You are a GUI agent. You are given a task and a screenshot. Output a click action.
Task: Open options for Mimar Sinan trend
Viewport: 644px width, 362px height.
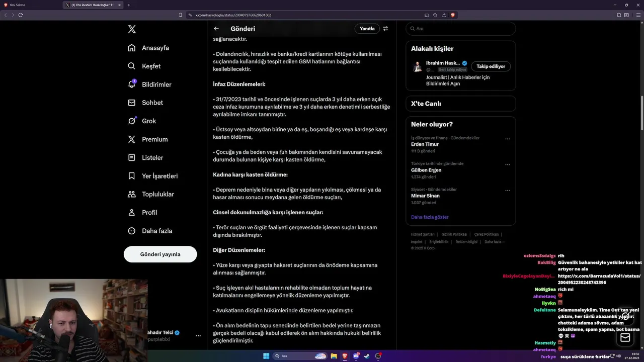pos(507,191)
